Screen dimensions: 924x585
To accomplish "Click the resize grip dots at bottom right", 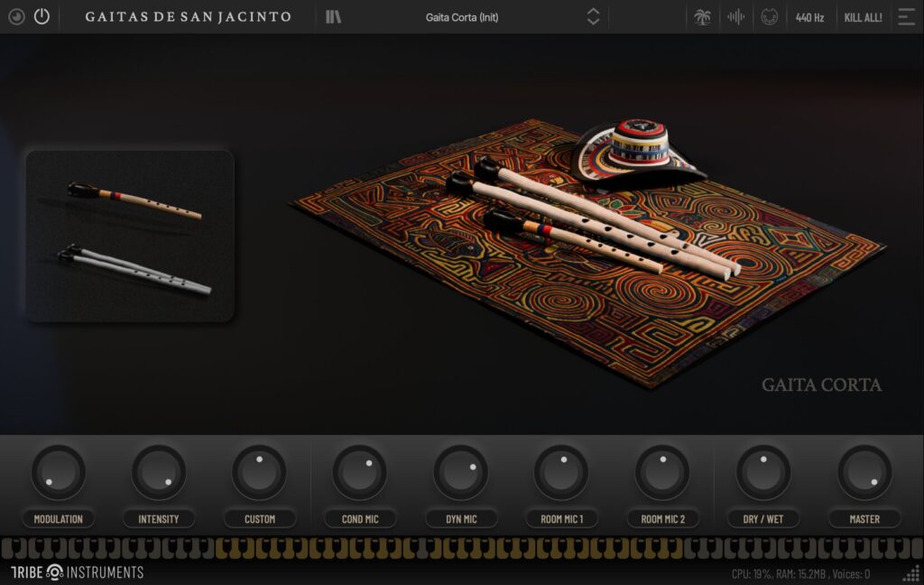I will (911, 573).
